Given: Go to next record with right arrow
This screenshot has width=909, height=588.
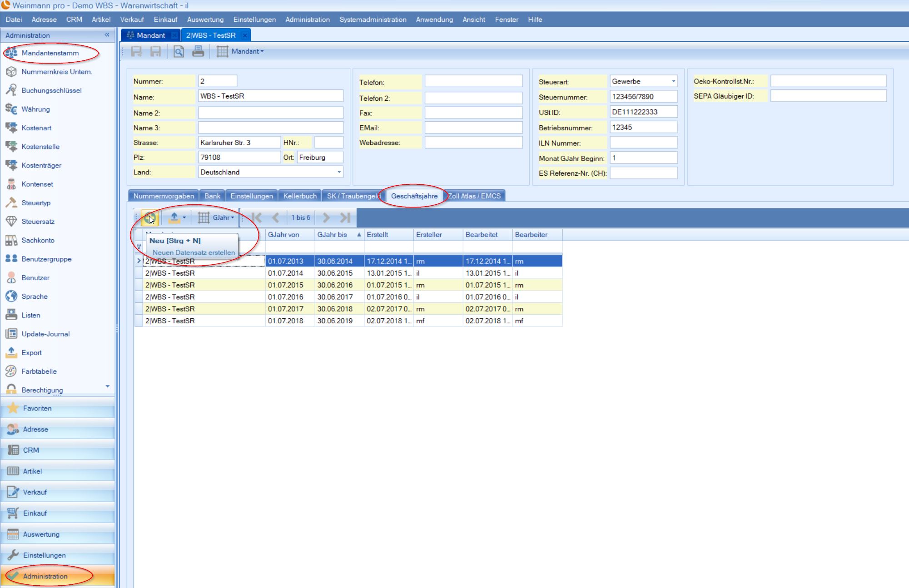Looking at the screenshot, I should click(326, 218).
